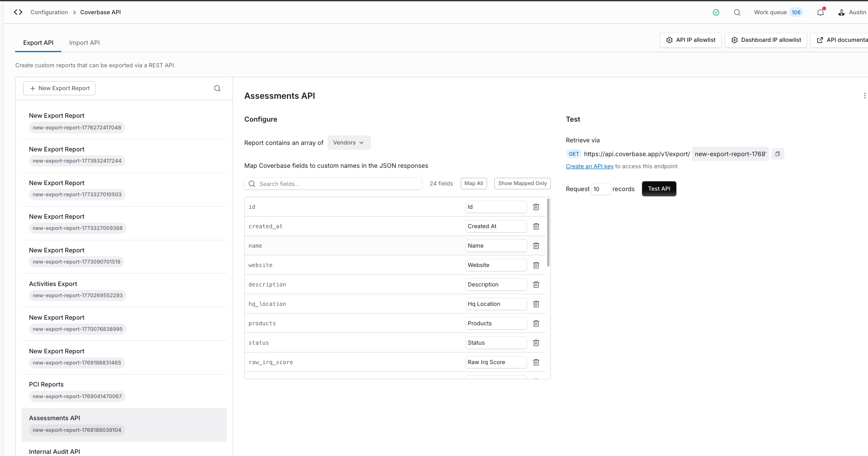This screenshot has height=456, width=868.
Task: Select report new-export-report-1770076838995
Action: (x=124, y=324)
